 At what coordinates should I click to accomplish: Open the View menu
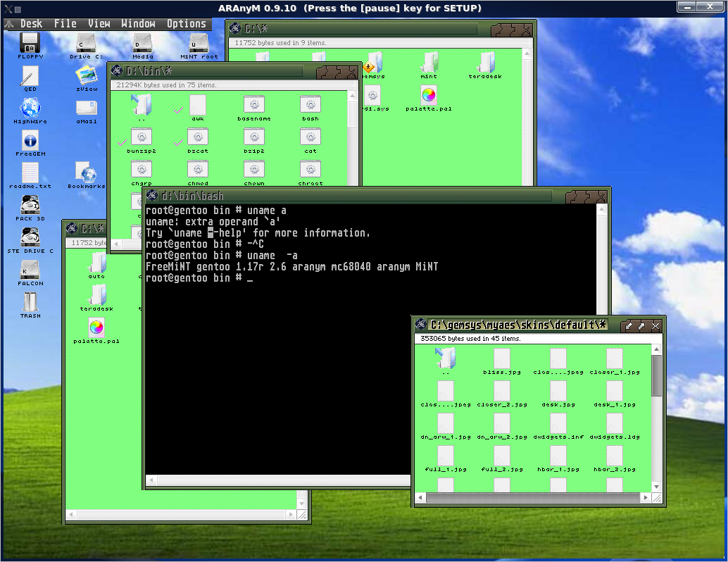99,24
